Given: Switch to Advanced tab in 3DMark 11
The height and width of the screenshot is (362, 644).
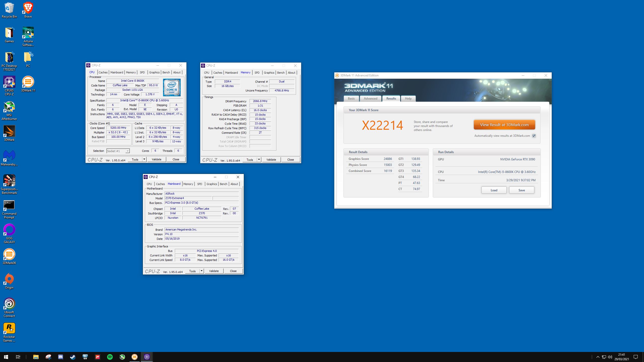Looking at the screenshot, I should (370, 99).
